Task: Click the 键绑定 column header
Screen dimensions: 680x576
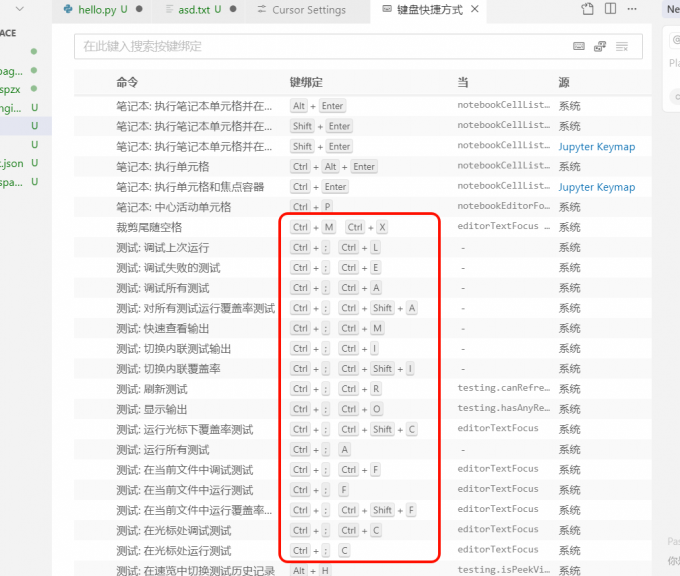Action: tap(306, 82)
